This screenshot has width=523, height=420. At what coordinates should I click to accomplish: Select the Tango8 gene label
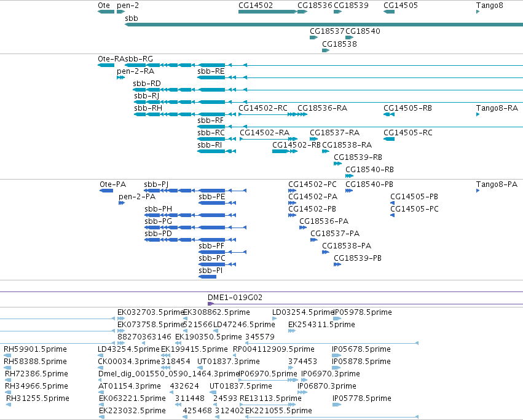point(490,6)
